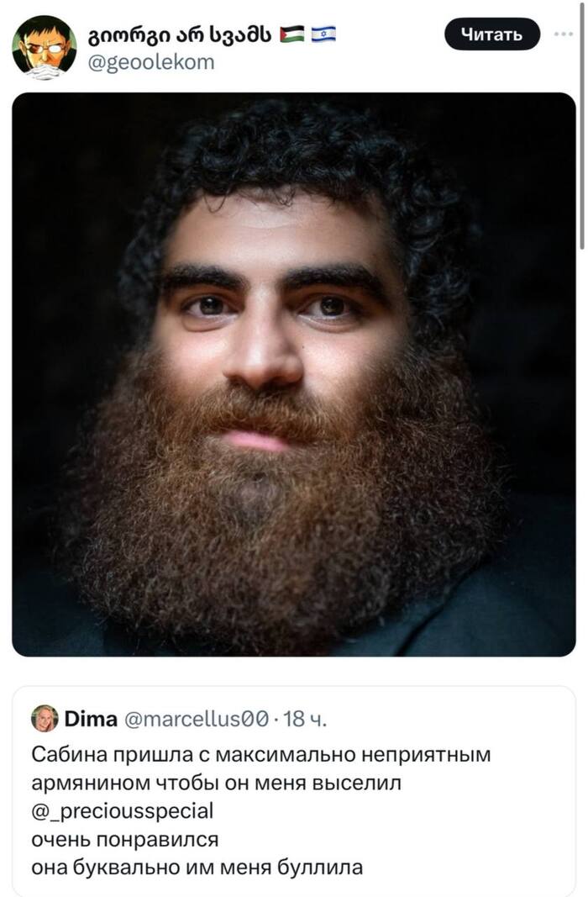Click empty space right of the 18 ч. timestamp
The width and height of the screenshot is (588, 897).
coord(446,719)
